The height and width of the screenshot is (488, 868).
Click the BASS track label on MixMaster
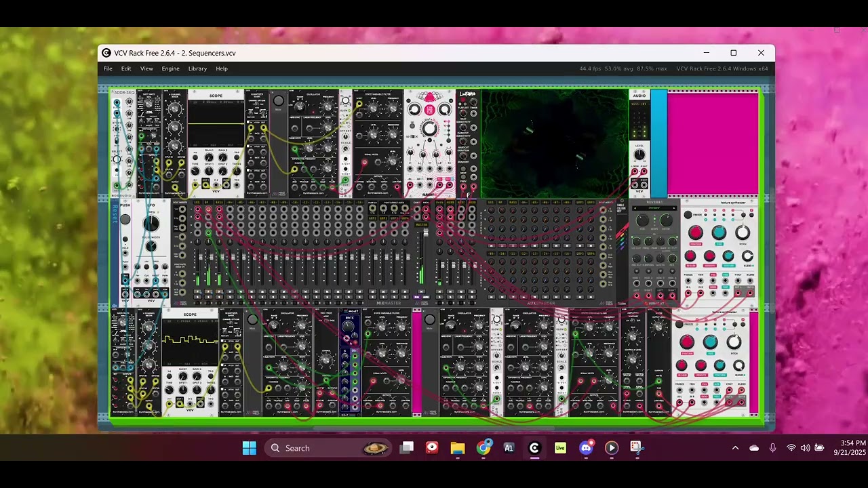tap(219, 202)
